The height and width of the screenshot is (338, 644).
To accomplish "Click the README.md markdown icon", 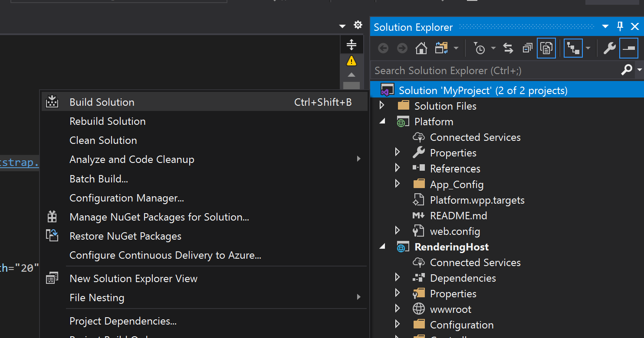I will tap(418, 215).
